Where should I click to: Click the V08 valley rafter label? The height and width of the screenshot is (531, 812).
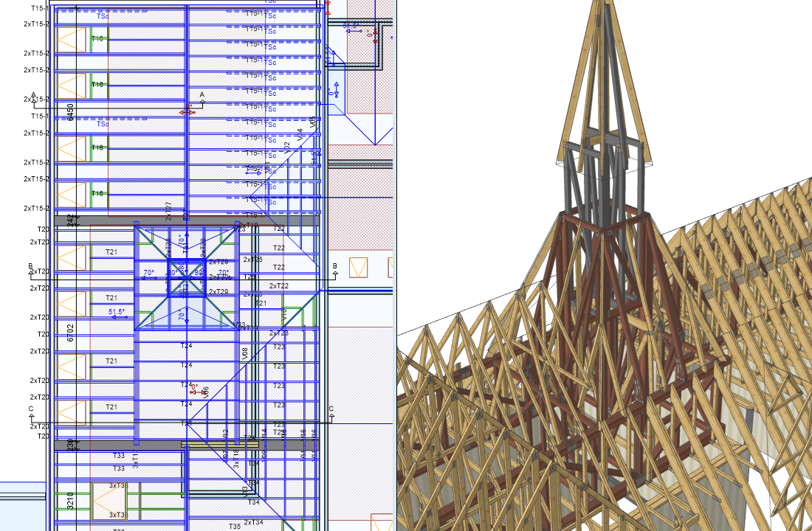[245, 354]
